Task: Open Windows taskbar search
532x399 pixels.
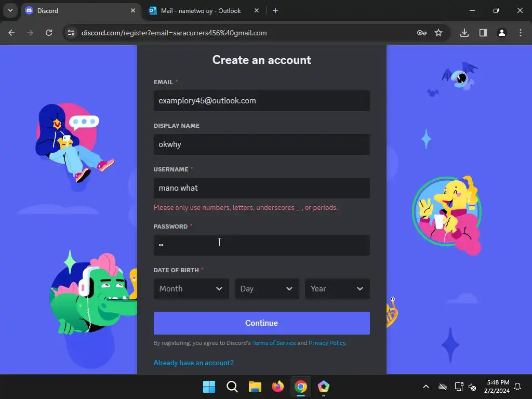Action: coord(232,387)
